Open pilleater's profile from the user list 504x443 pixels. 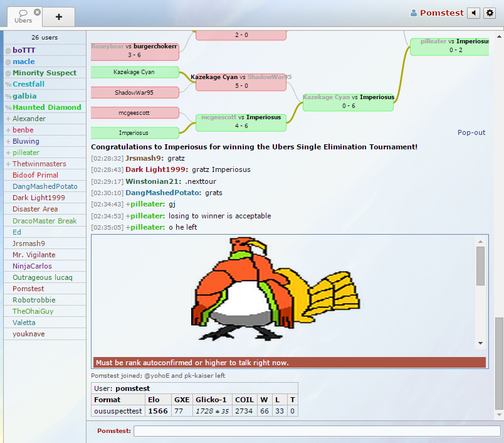pos(26,152)
